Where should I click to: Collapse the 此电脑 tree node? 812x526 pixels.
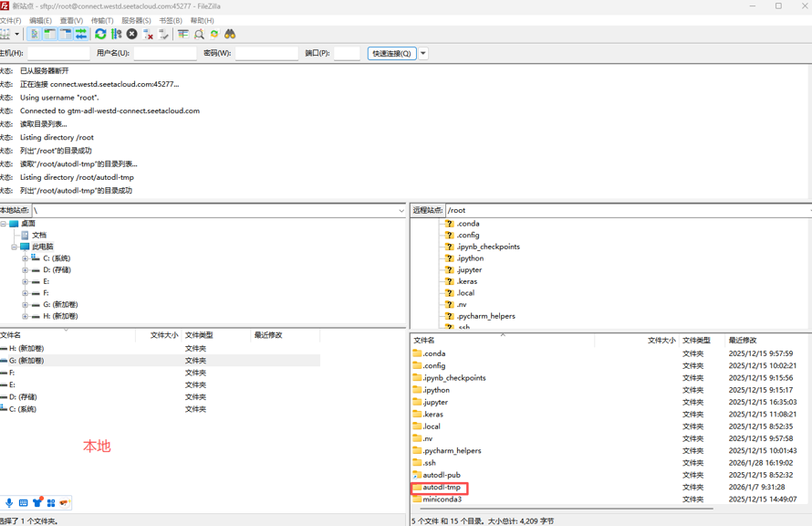click(x=14, y=247)
